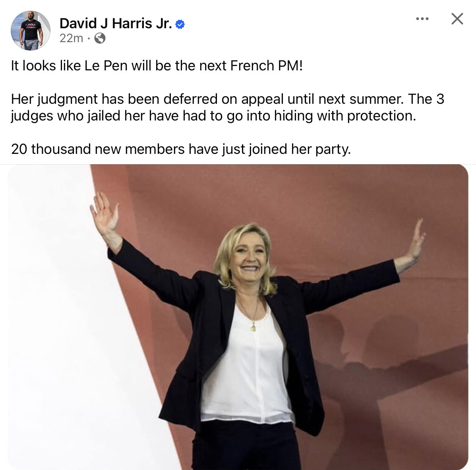Screen dimensions: 476x470
Task: Click the blue verified badge
Action: click(x=180, y=24)
